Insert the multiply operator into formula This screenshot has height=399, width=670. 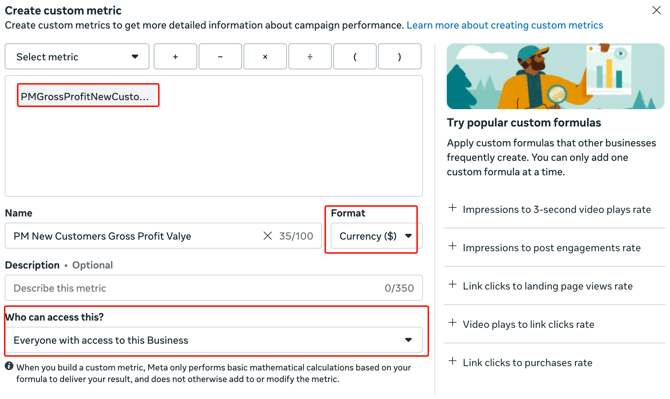click(265, 56)
